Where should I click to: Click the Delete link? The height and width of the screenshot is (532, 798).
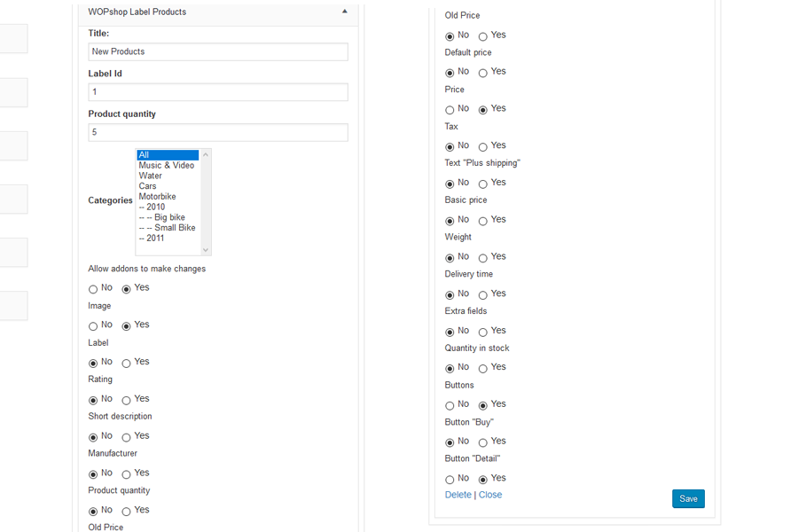(x=458, y=495)
